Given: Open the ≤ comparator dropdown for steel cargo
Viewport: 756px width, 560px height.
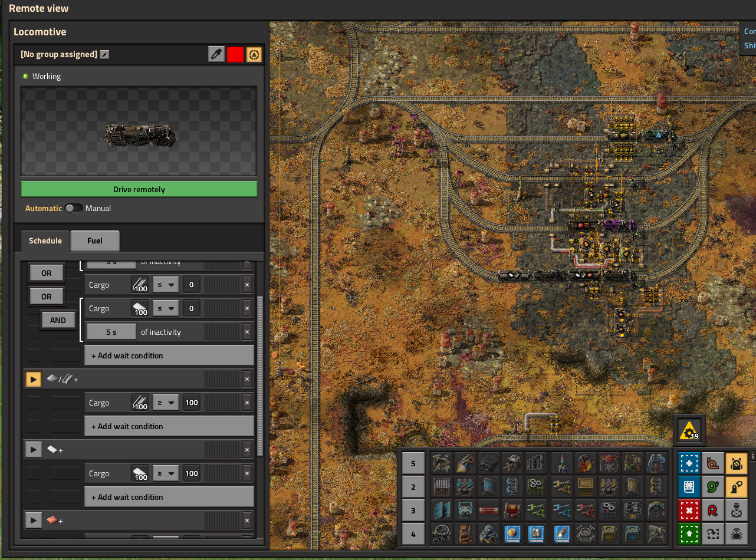Looking at the screenshot, I should (165, 285).
